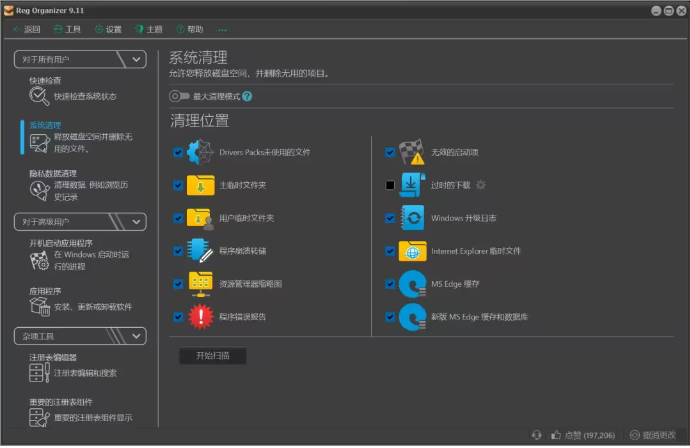
Task: Open the 快速检查 magnifier icon
Action: pyautogui.click(x=39, y=96)
